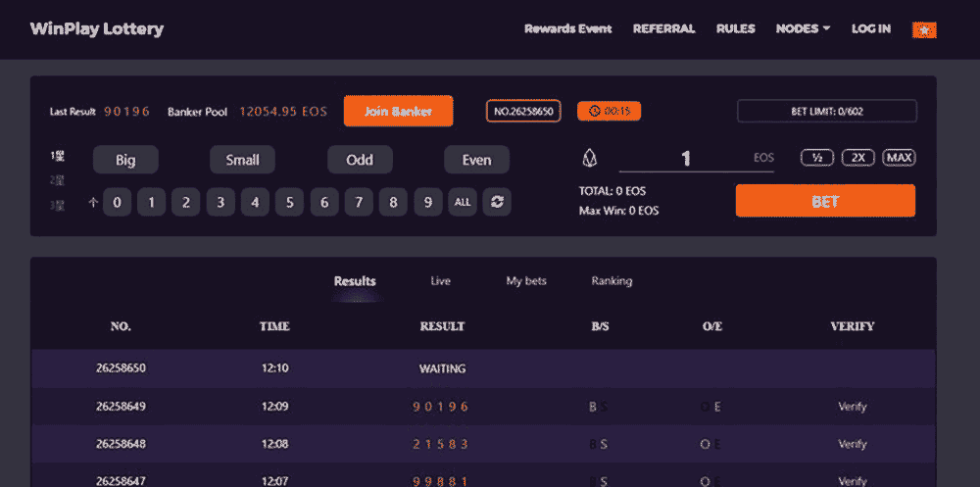
Task: Click the VERIFY column header
Action: click(853, 326)
